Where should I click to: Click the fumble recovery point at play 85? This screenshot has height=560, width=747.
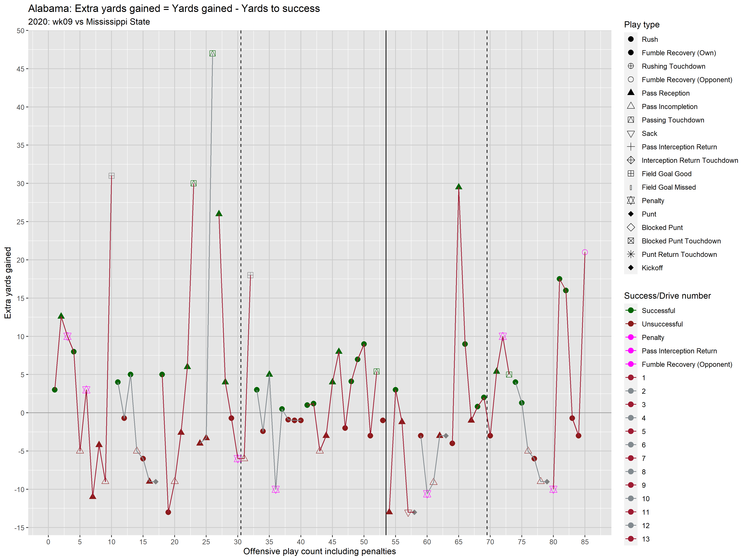click(x=585, y=252)
